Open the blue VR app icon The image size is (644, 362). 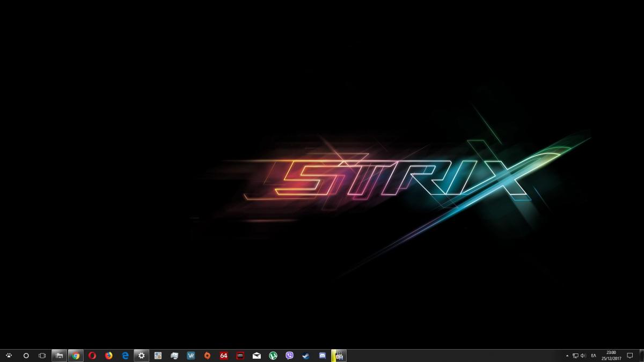tap(191, 356)
